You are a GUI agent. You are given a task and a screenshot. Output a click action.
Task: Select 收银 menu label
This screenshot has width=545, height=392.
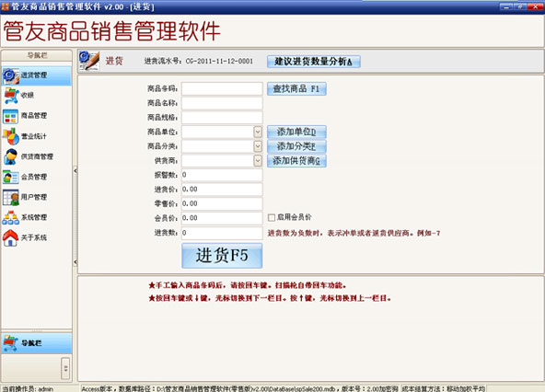click(x=28, y=95)
